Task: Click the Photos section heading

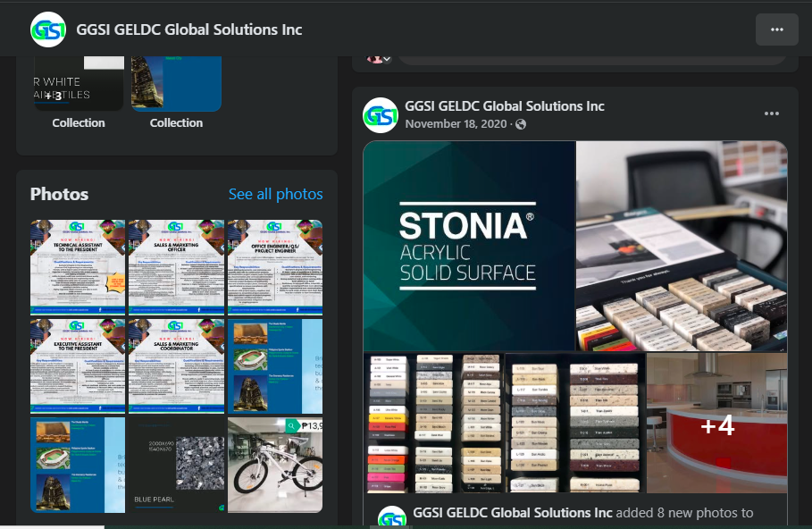Action: (x=59, y=194)
